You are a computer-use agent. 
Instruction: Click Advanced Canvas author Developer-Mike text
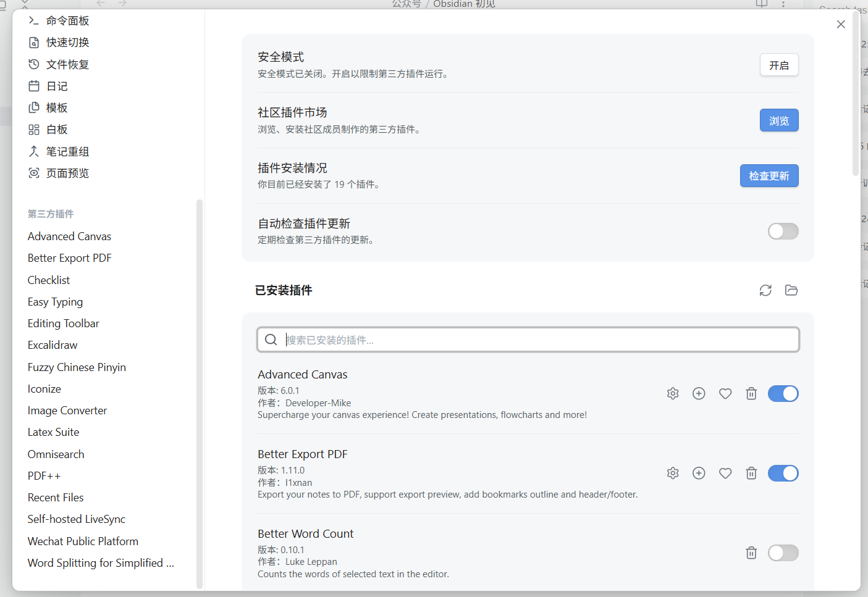pyautogui.click(x=318, y=403)
